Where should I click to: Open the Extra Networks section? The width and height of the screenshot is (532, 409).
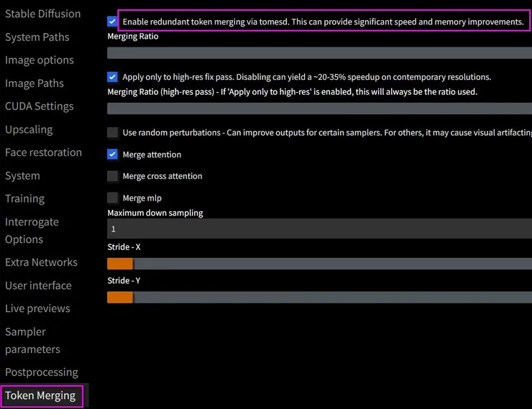41,262
